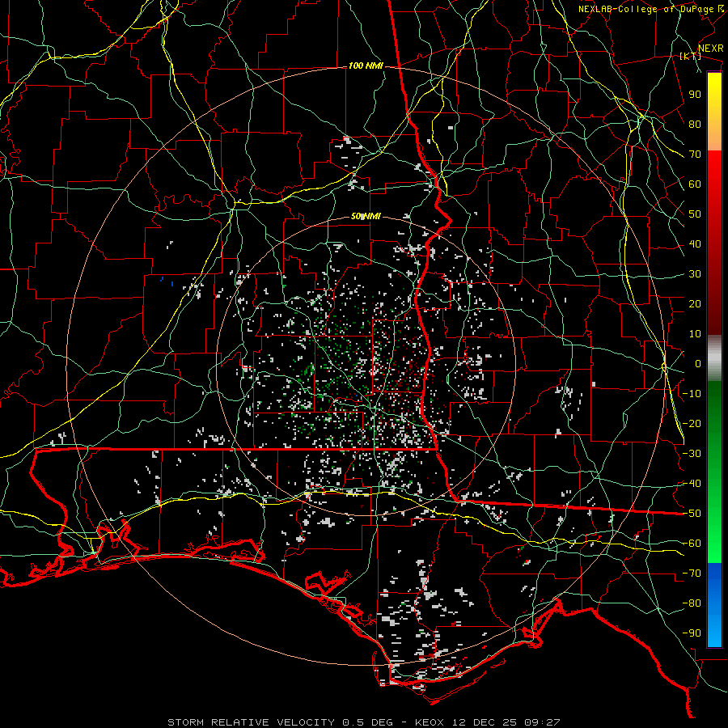The height and width of the screenshot is (728, 728).
Task: Click the 10 value on the velocity scale
Action: pos(695,334)
